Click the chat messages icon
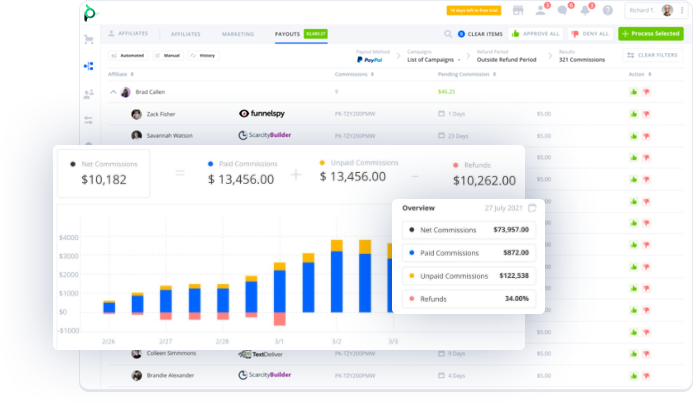This screenshot has height=403, width=693. [x=562, y=11]
